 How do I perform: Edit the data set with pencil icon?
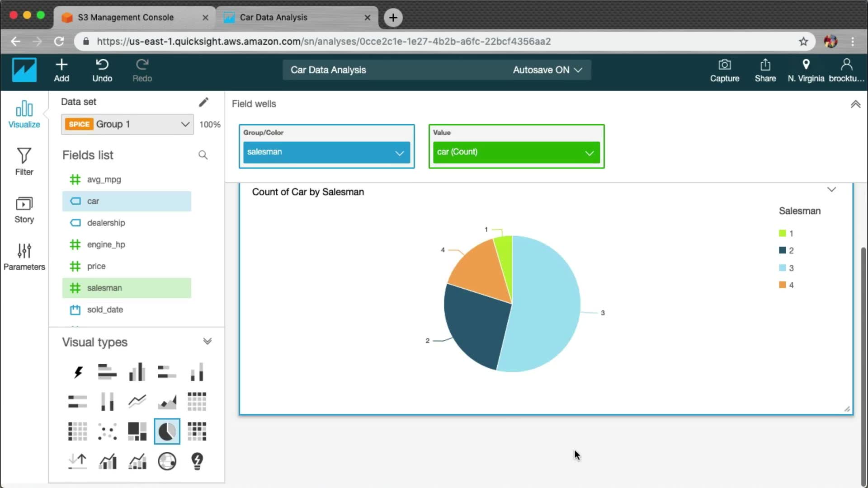coord(203,102)
